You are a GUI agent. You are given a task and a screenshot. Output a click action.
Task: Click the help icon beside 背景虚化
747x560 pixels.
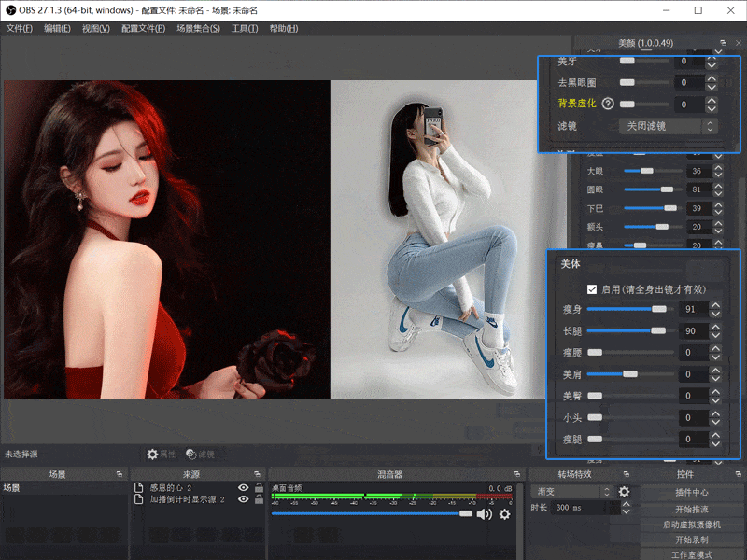609,104
